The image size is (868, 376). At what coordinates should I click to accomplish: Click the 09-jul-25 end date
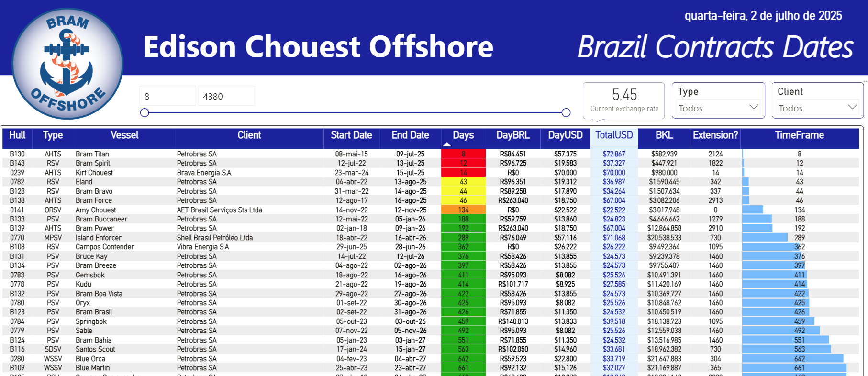[x=411, y=154]
